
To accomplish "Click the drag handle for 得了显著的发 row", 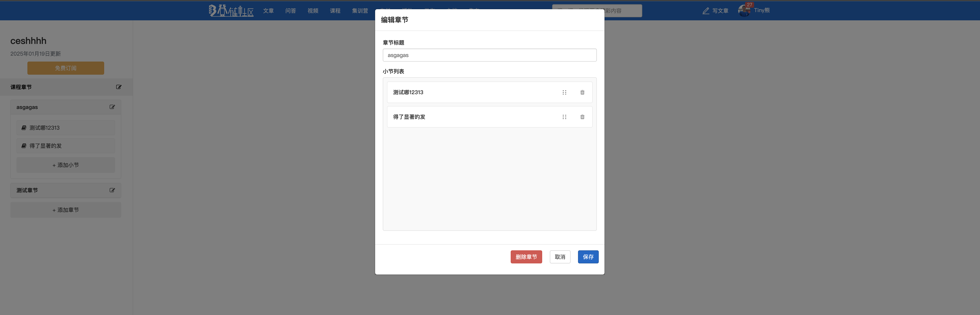I will point(564,117).
